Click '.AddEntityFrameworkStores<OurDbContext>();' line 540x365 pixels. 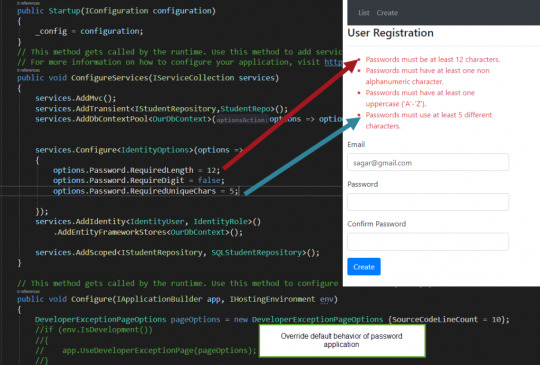(148, 232)
